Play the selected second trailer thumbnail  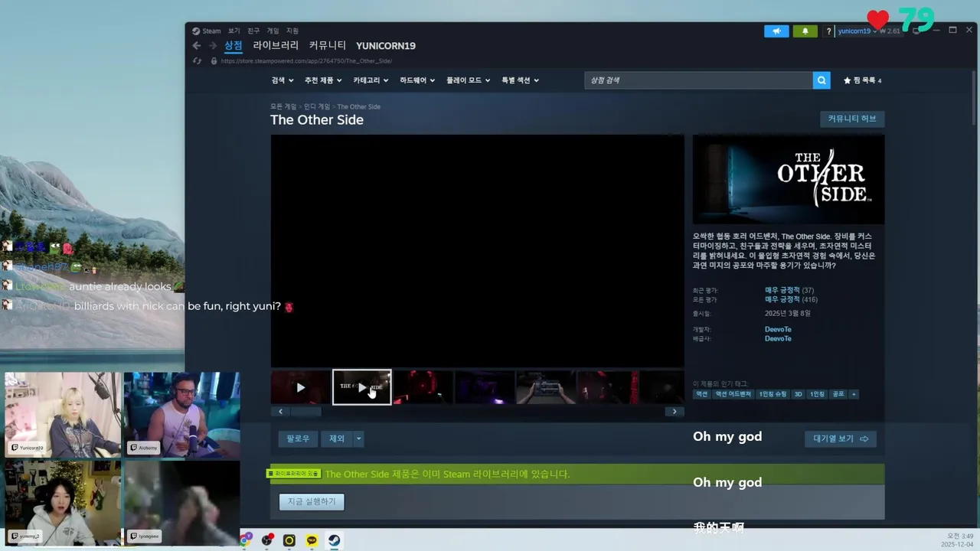point(361,387)
